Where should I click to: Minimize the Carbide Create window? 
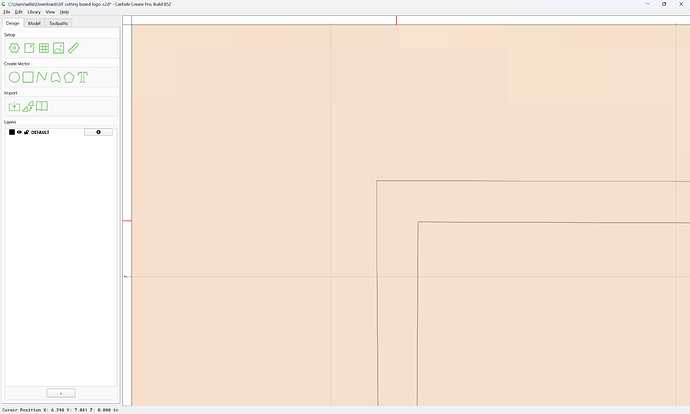point(647,4)
